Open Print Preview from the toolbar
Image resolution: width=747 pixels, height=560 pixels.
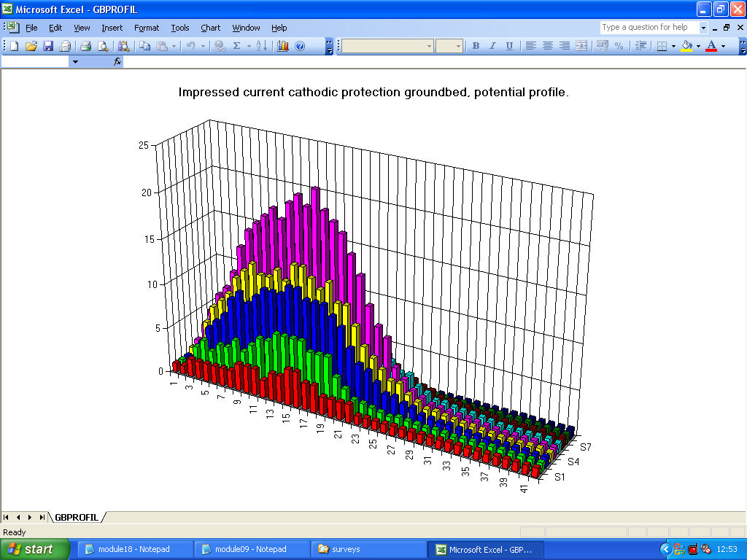103,46
